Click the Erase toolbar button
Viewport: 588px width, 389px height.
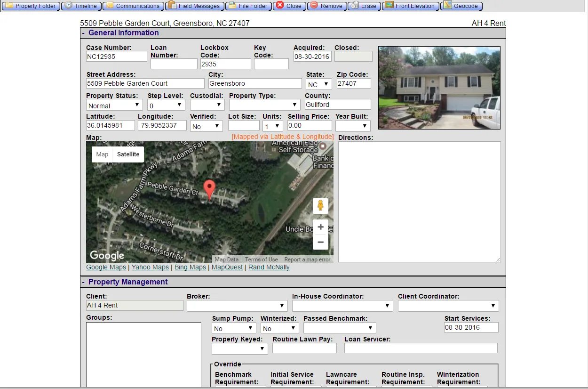coord(365,6)
